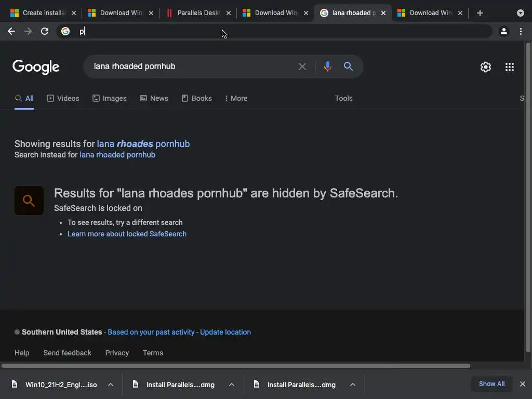Click the SafeSearch magnifier thumbnail icon

29,201
